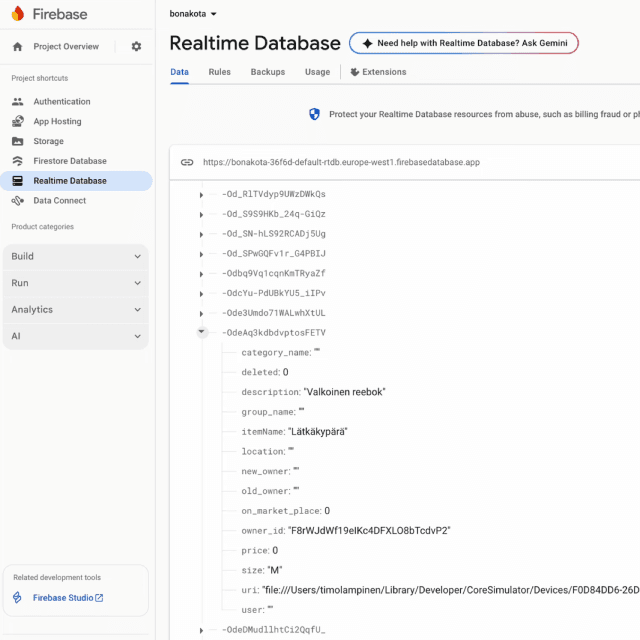
Task: Open Storage from sidebar
Action: [76, 141]
